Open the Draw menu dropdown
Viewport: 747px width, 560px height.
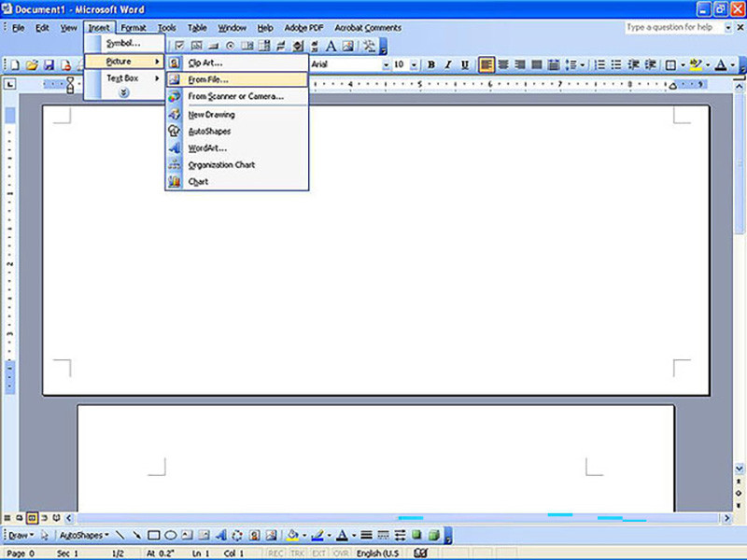(x=21, y=535)
